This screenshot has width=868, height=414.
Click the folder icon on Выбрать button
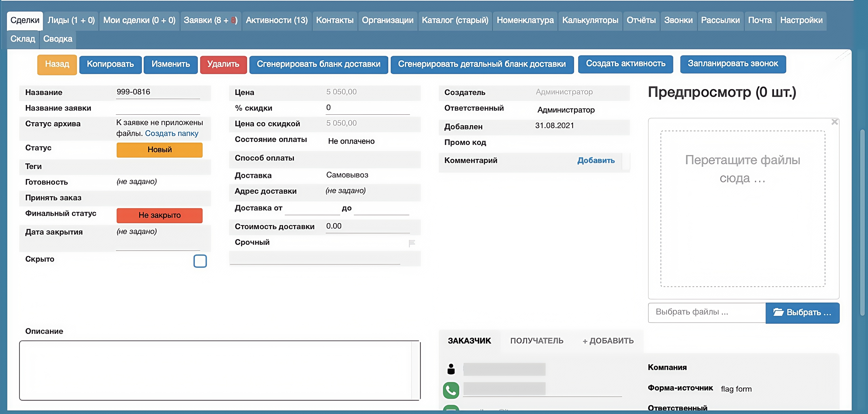tap(778, 312)
